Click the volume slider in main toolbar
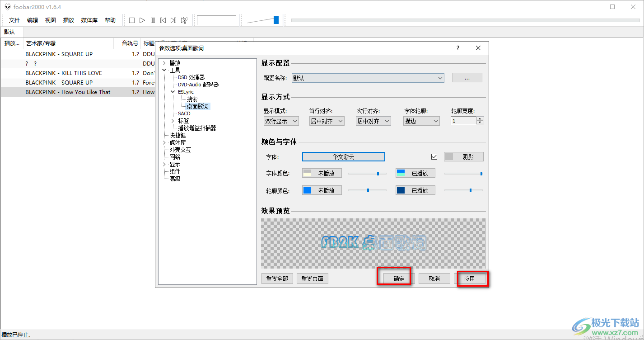Screen dimensions: 644x340 pos(263,20)
